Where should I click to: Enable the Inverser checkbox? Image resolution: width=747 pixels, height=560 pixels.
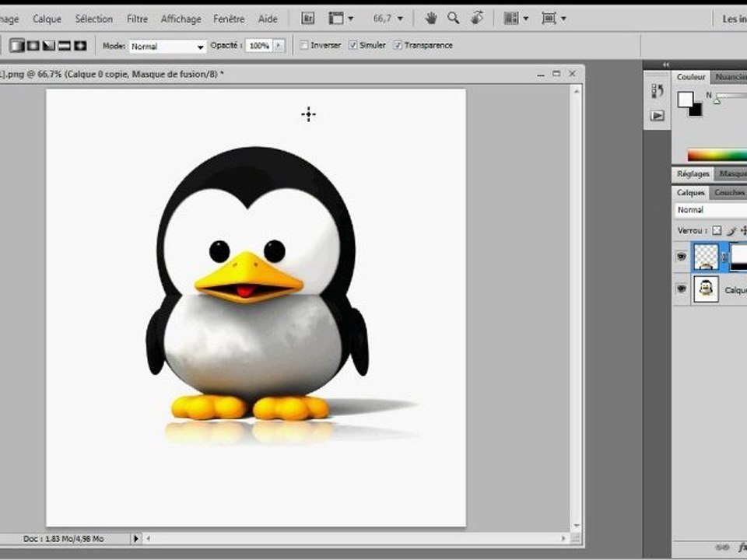[304, 45]
